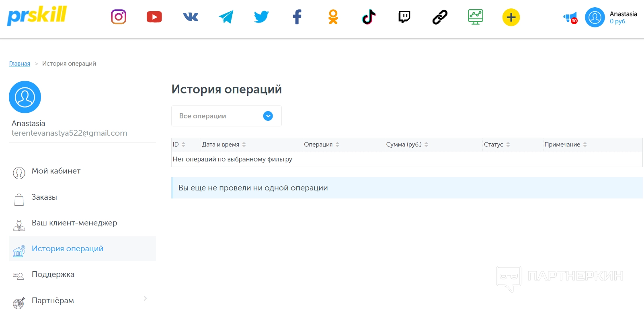This screenshot has width=644, height=314.
Task: Open Мой кабинет in sidebar
Action: 56,171
